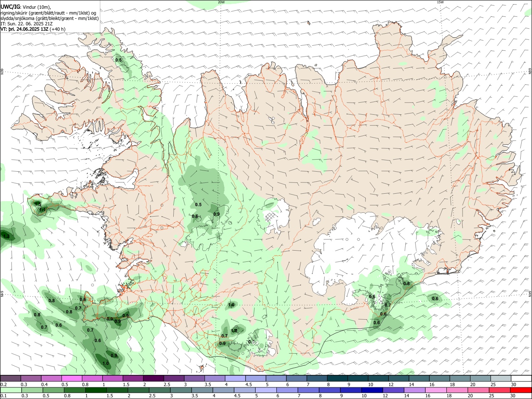This screenshot has height=399, width=532.
Task: Click the 2.5 label under the top legend row
Action: click(x=167, y=384)
